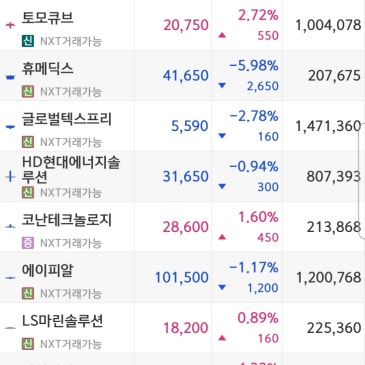
Task: Open the 토모큐브 stock name
Action: [47, 18]
